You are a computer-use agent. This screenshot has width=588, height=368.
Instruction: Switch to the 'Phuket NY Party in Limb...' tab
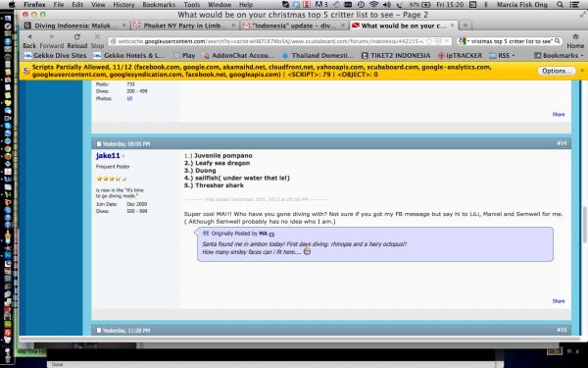click(185, 26)
